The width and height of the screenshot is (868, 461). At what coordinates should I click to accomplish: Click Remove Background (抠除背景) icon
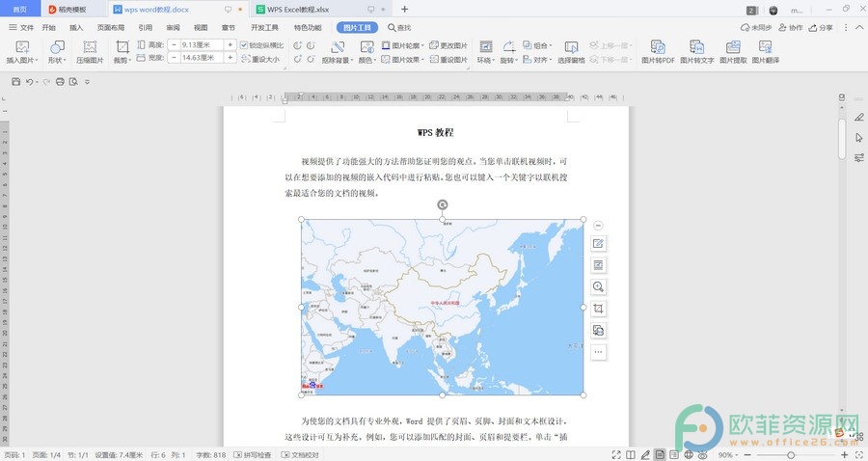[338, 47]
